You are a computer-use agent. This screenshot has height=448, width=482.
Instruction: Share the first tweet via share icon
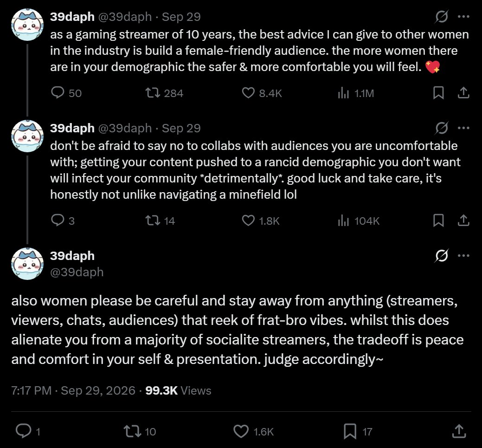point(463,92)
